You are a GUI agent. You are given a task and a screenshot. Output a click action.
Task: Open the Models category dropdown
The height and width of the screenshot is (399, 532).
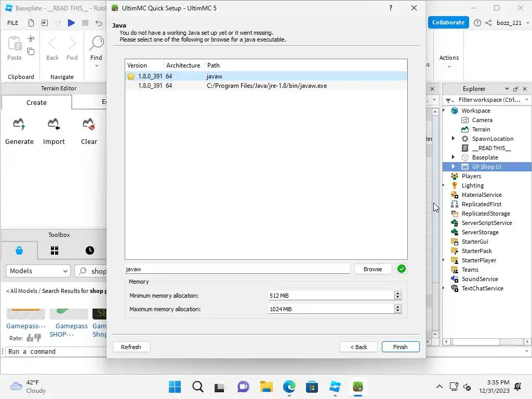[x=38, y=271]
